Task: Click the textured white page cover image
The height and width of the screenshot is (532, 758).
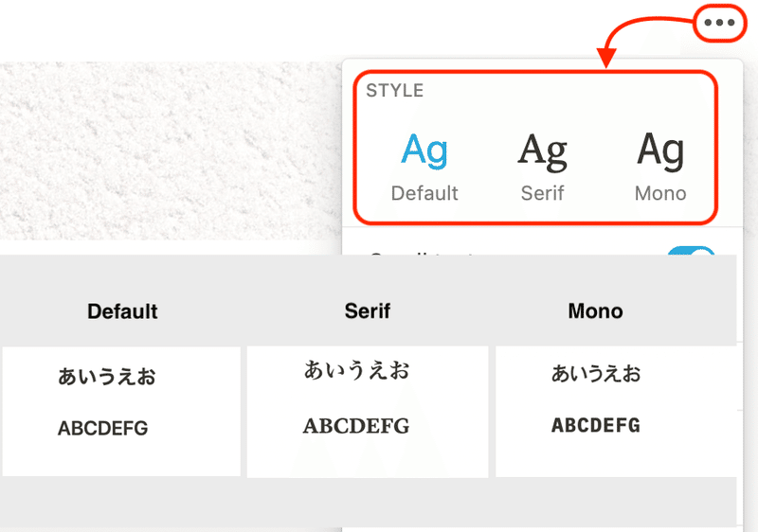Action: (171, 151)
